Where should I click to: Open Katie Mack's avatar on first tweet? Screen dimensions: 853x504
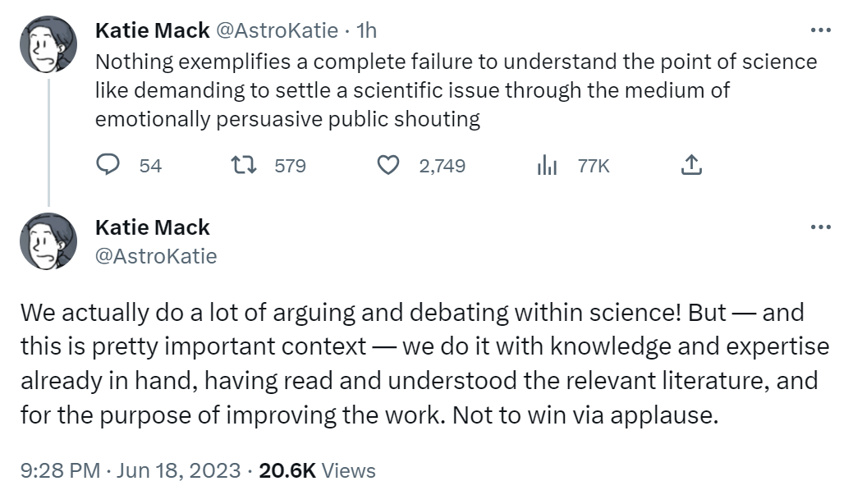click(48, 44)
